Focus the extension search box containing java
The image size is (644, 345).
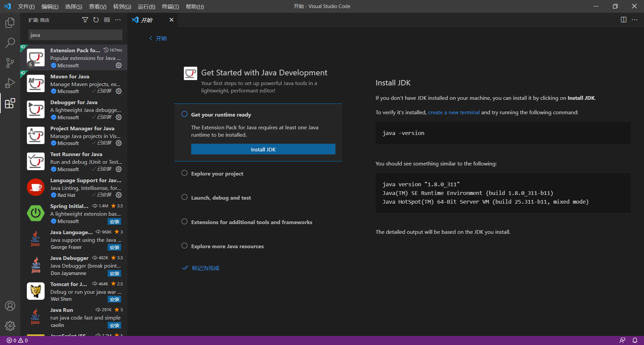coord(75,35)
